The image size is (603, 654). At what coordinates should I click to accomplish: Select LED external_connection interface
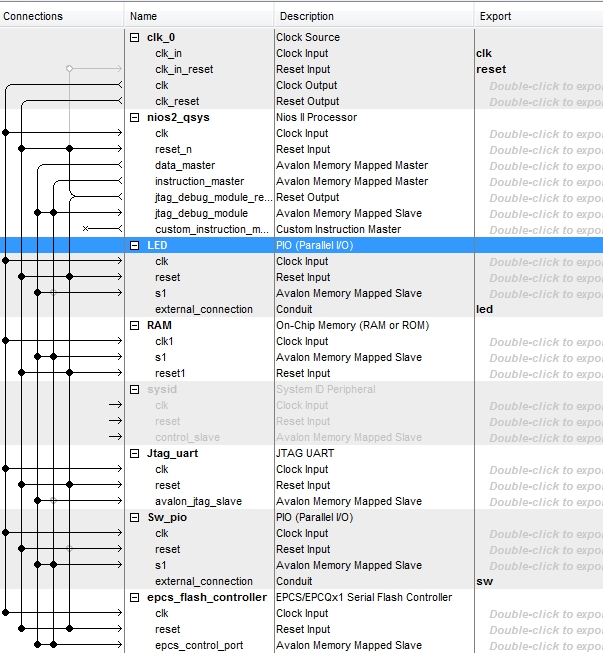coord(204,309)
